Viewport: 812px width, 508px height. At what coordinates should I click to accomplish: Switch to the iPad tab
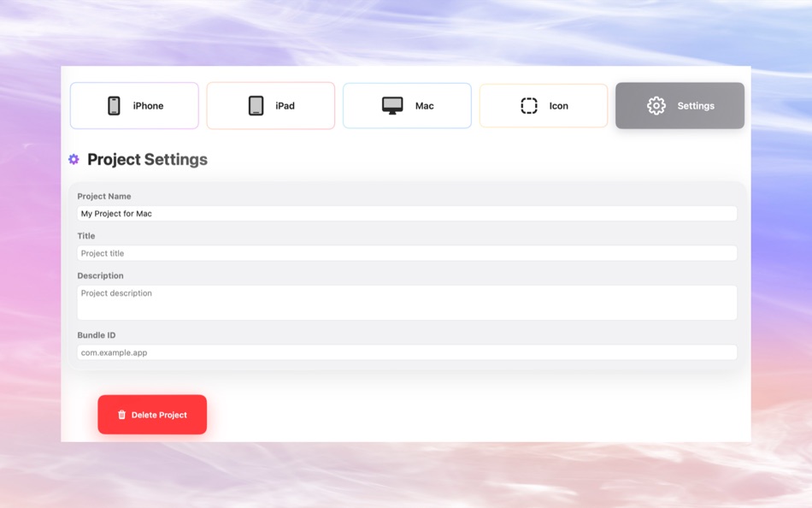point(270,105)
